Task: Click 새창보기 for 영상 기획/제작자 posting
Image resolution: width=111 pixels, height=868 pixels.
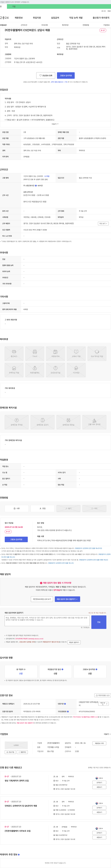Action: point(99,787)
